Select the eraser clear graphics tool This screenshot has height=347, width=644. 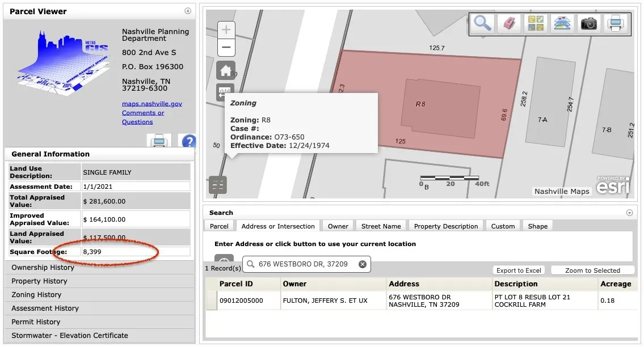(509, 23)
